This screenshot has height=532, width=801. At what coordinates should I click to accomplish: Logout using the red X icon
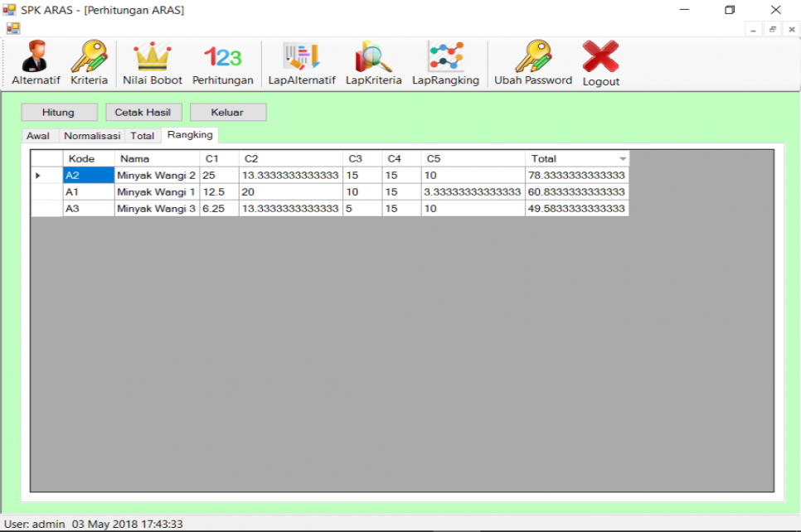pyautogui.click(x=600, y=62)
